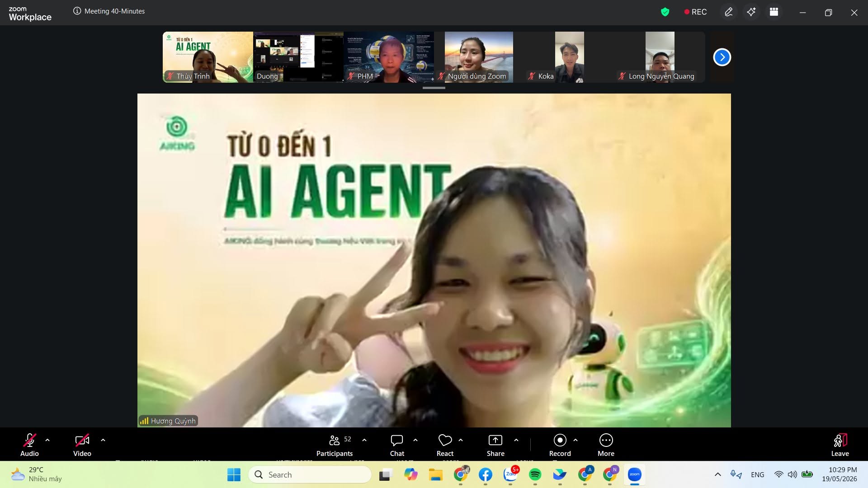868x488 pixels.
Task: Open the Participants panel
Action: point(335,445)
